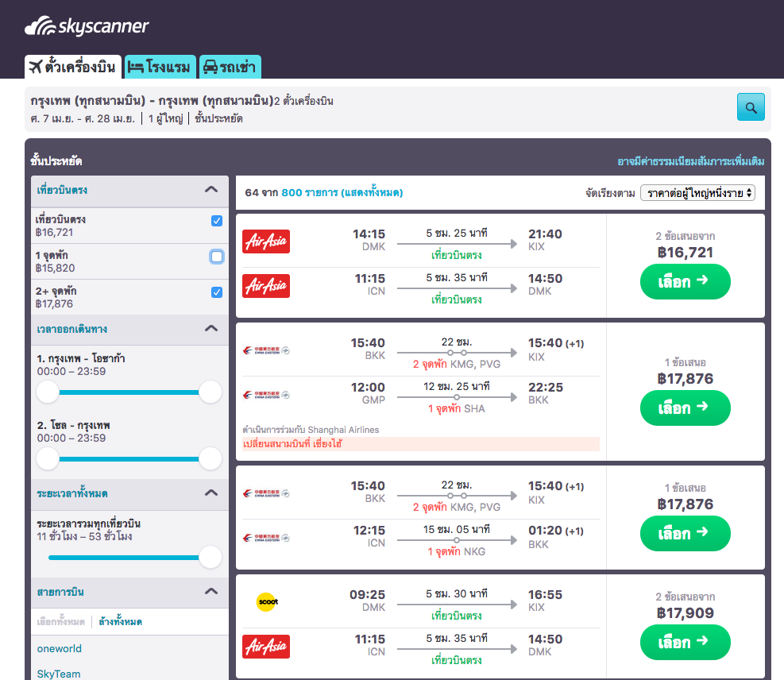Collapse the ระยะเวลาทั้งหมด duration section

click(x=210, y=493)
